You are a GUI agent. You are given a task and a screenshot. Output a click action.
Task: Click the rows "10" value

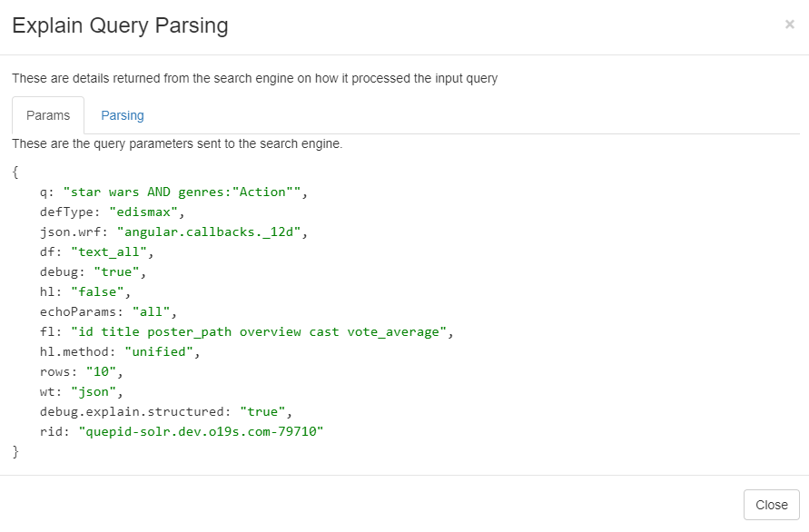pos(101,372)
